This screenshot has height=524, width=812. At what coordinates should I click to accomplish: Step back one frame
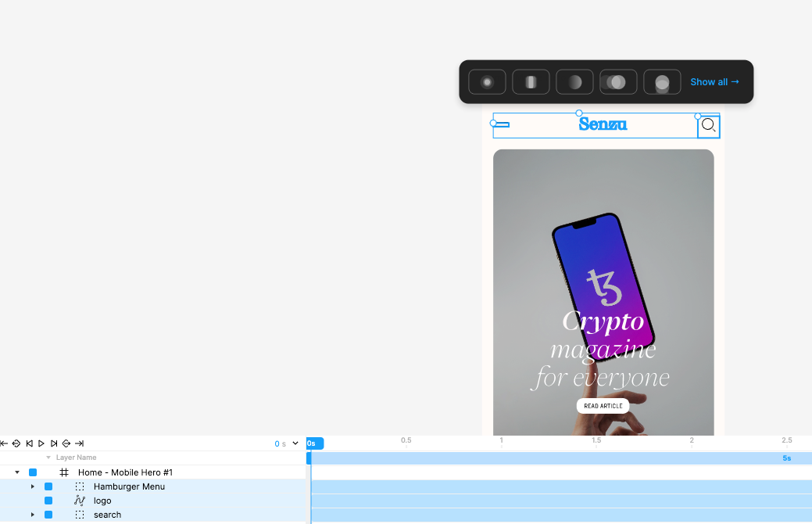coord(30,443)
